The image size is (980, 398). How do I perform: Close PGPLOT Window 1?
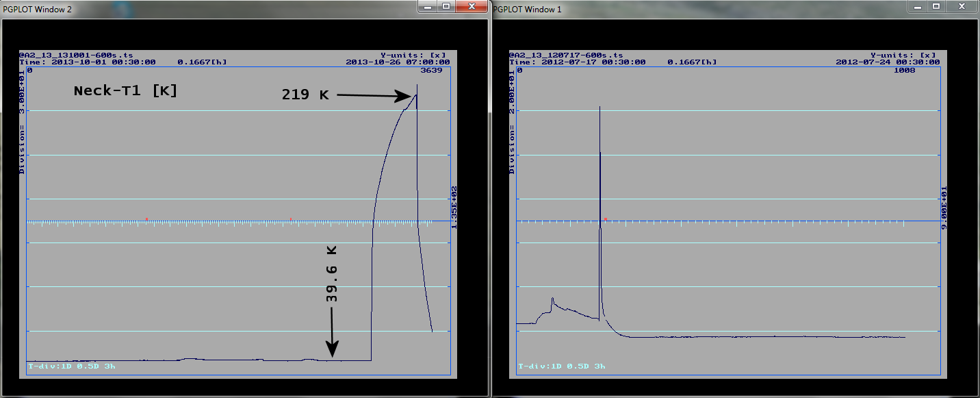coord(962,6)
